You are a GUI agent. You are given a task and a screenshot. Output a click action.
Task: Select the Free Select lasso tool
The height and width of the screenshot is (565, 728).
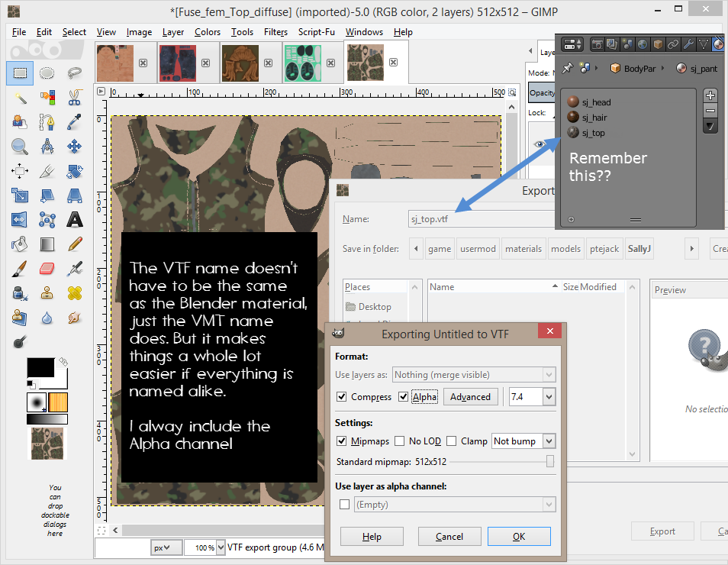(74, 73)
